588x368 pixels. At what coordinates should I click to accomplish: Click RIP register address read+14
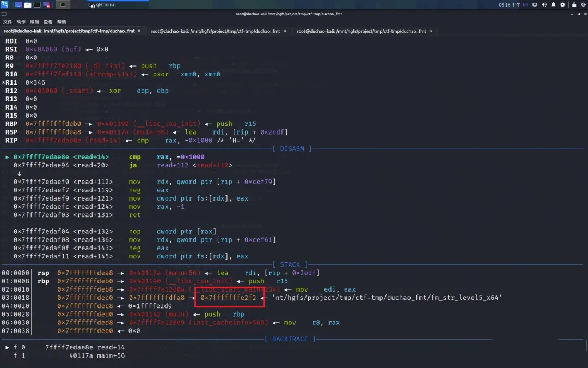tap(73, 140)
